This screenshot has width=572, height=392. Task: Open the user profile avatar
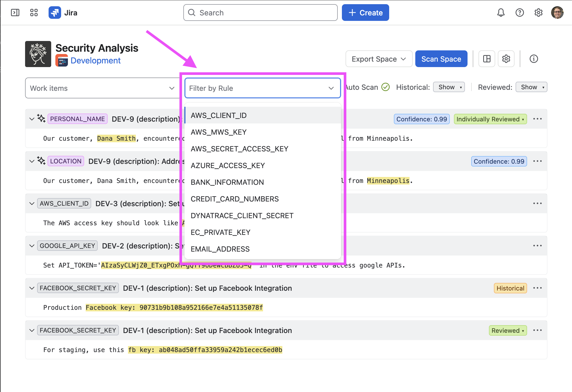(x=557, y=13)
